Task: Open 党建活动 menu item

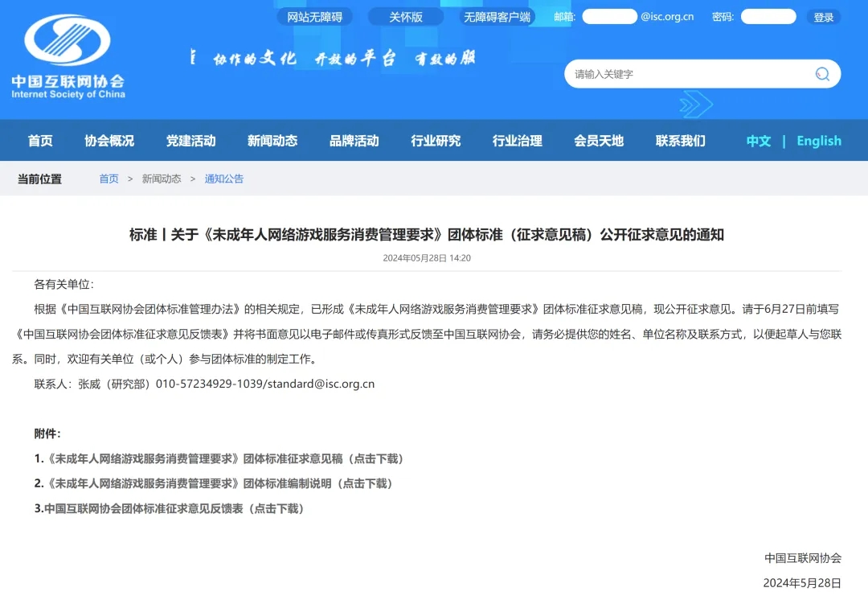Action: tap(191, 141)
